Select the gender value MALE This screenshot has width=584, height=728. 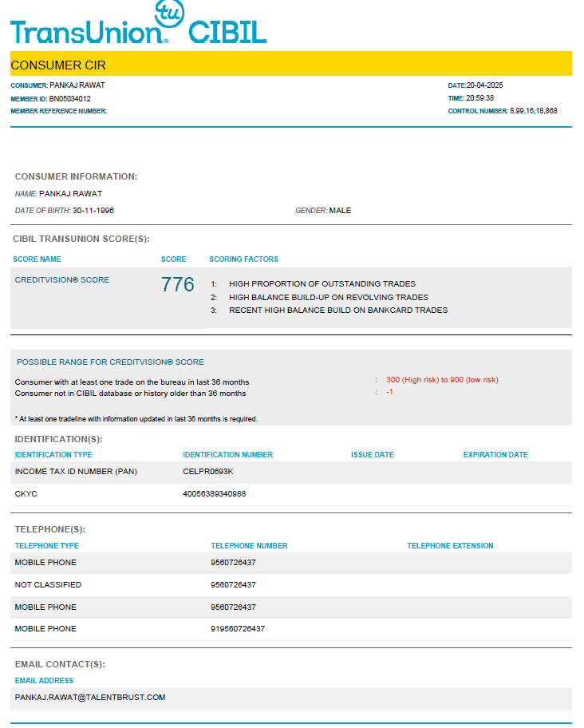340,210
